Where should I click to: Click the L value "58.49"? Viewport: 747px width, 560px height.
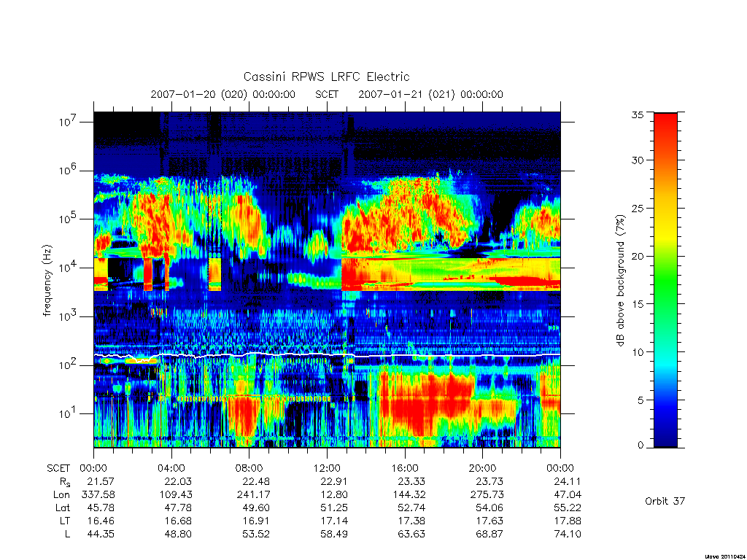coord(334,534)
